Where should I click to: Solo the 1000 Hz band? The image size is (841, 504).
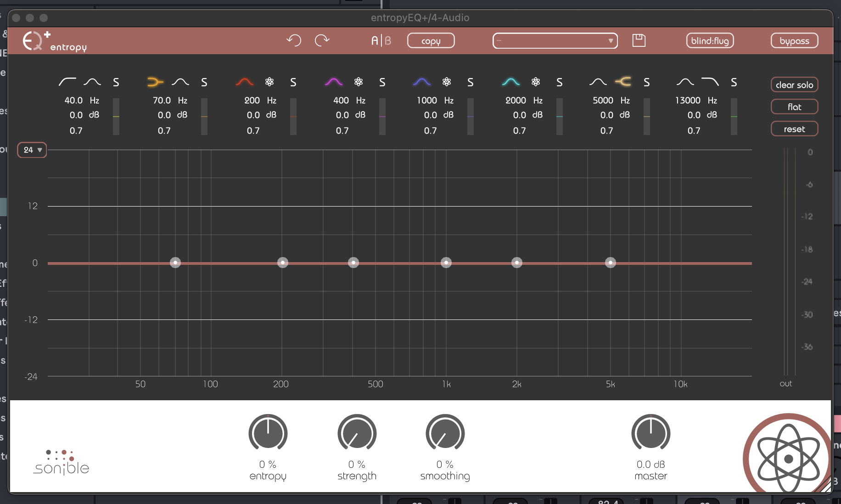(471, 83)
